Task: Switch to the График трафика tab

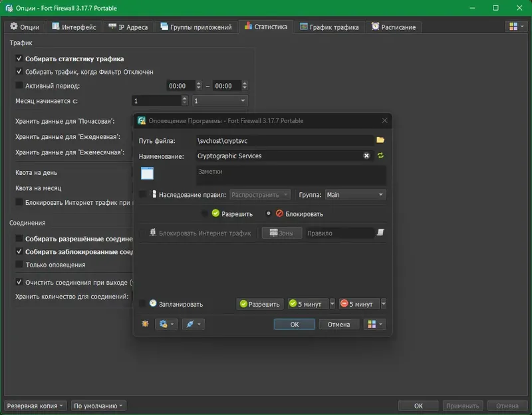Action: [x=329, y=27]
